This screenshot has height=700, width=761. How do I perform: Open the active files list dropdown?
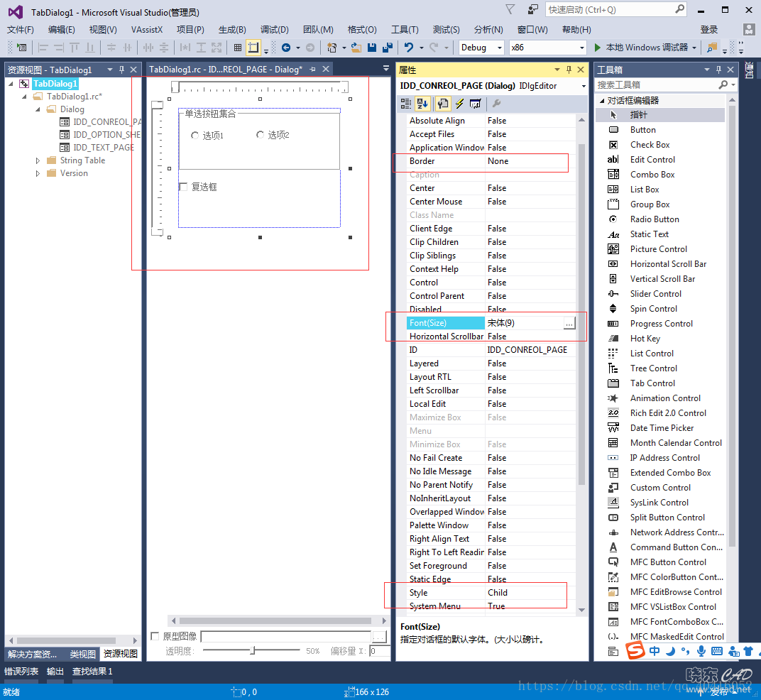(x=386, y=68)
